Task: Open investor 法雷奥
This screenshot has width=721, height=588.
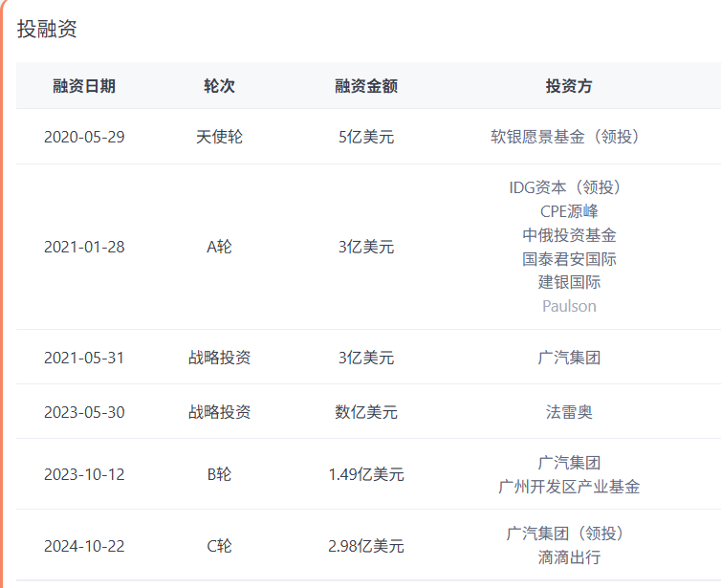Action: pyautogui.click(x=569, y=412)
